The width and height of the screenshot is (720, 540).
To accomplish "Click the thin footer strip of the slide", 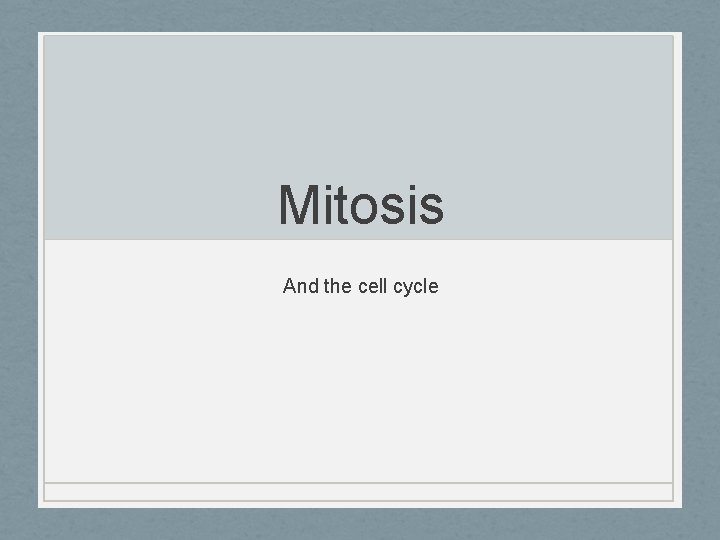I will click(360, 492).
